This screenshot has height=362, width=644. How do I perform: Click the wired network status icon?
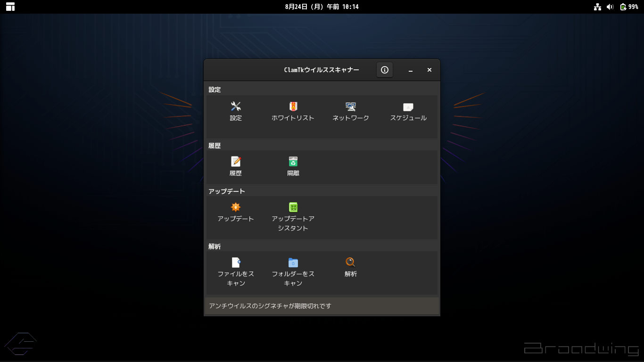pos(598,7)
